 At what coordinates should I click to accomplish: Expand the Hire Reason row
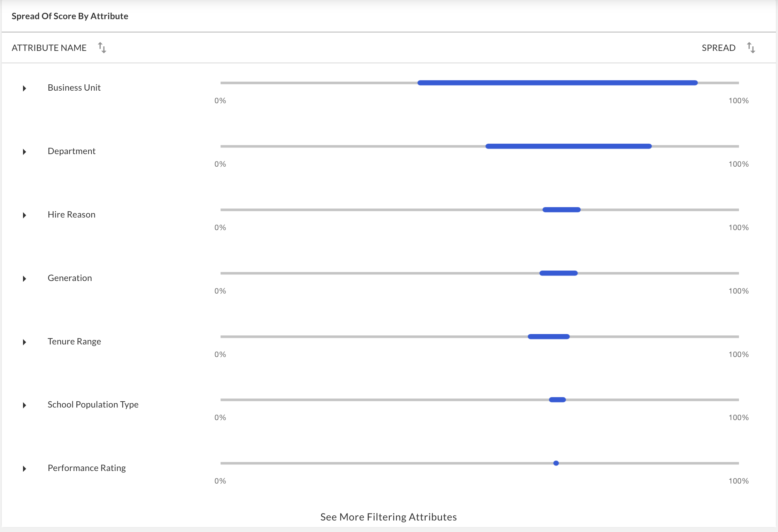24,215
